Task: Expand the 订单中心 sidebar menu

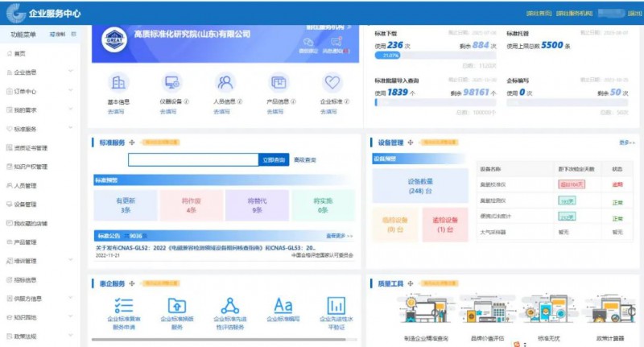Action: [40, 91]
